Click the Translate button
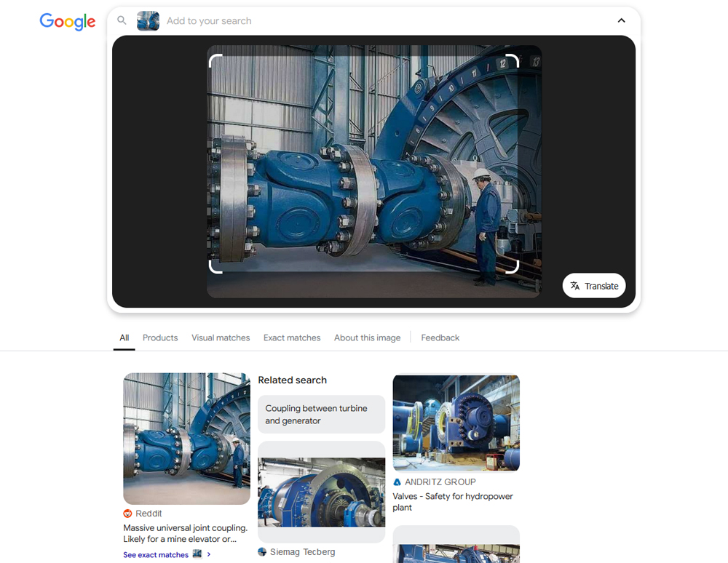The width and height of the screenshot is (728, 563). [594, 286]
